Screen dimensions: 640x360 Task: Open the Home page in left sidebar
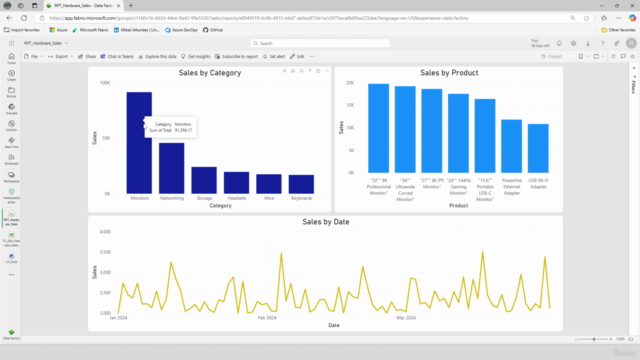11,58
